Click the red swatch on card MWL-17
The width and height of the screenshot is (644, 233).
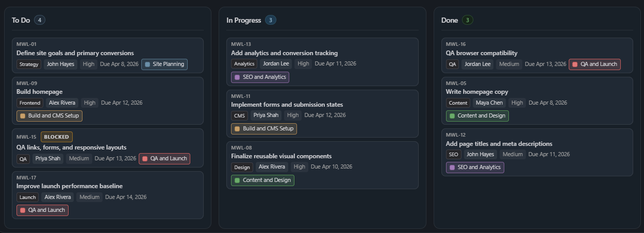coord(23,210)
